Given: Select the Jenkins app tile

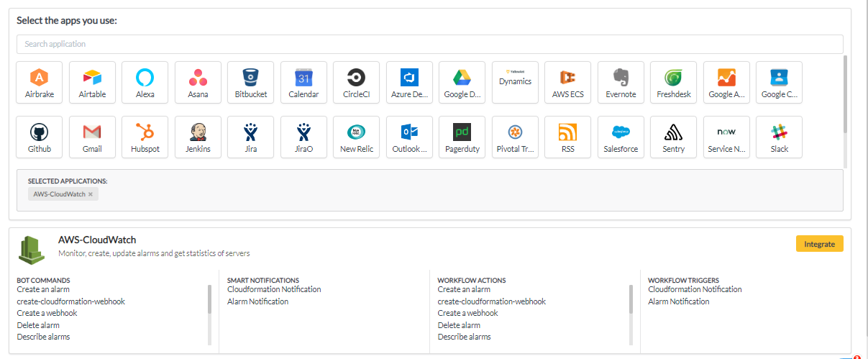Looking at the screenshot, I should (x=198, y=137).
